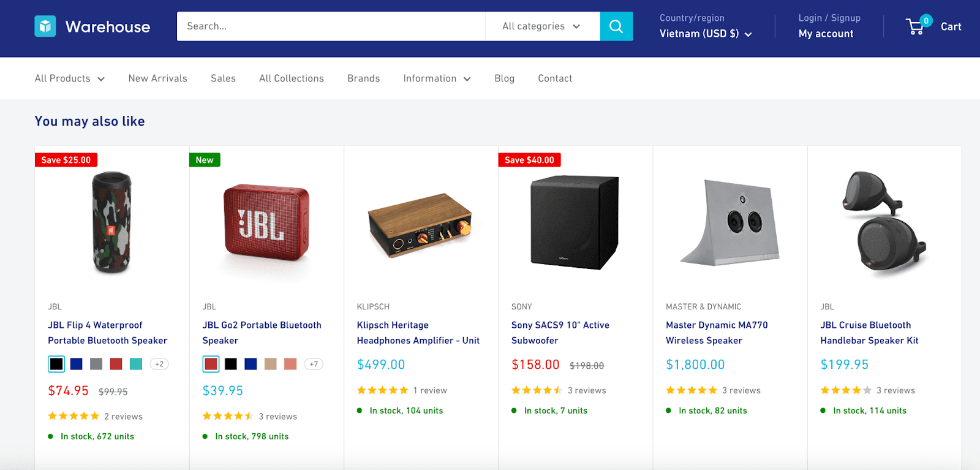Click into the Search field
This screenshot has width=980, height=470.
331,26
